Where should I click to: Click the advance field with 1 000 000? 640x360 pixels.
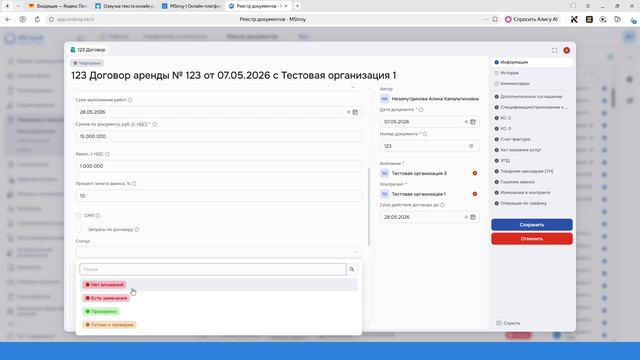218,166
